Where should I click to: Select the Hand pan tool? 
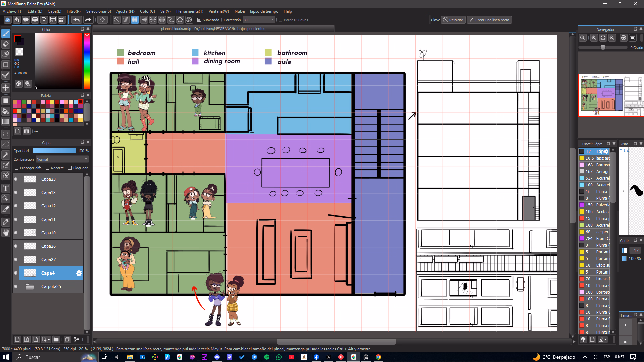pos(6,232)
